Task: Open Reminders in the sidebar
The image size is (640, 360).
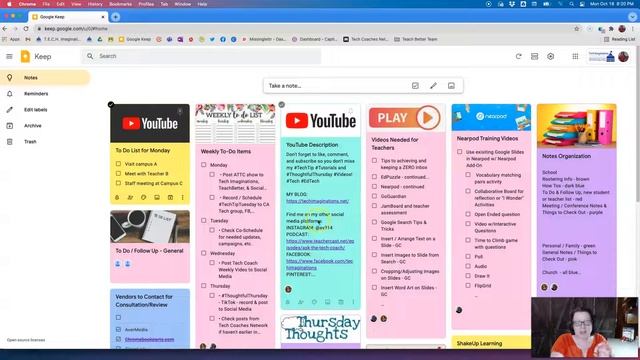Action: pyautogui.click(x=45, y=93)
